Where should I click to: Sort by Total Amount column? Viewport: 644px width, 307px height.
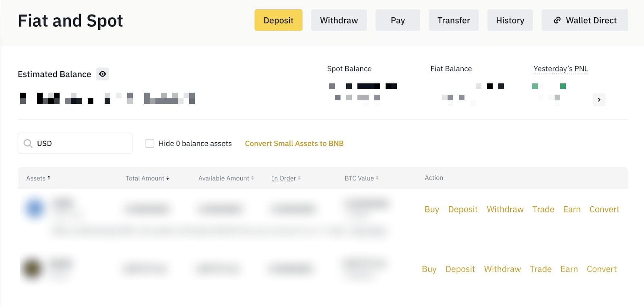tap(147, 178)
